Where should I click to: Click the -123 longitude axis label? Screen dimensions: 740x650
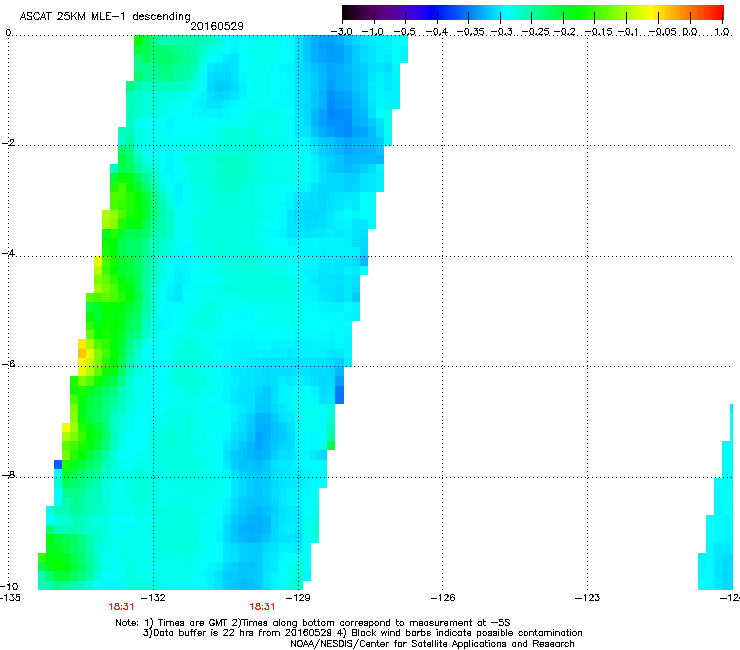click(587, 598)
